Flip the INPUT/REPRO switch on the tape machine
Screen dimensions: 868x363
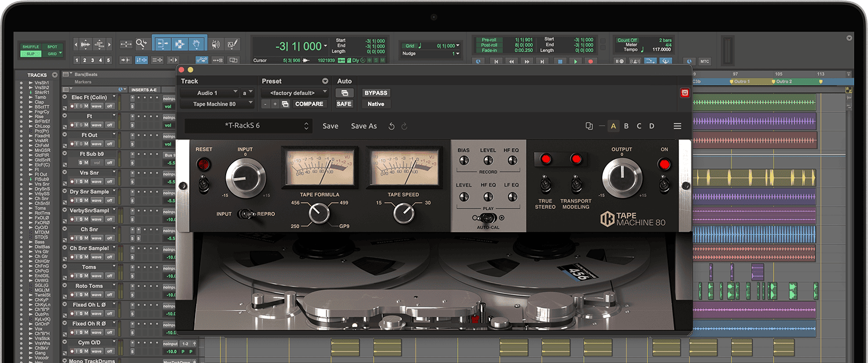(247, 214)
